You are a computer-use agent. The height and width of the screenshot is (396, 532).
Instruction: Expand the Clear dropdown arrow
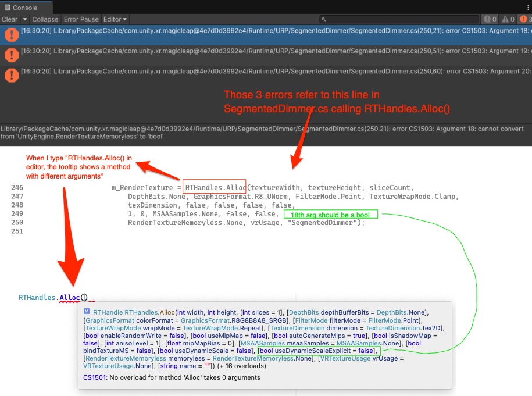[x=25, y=19]
